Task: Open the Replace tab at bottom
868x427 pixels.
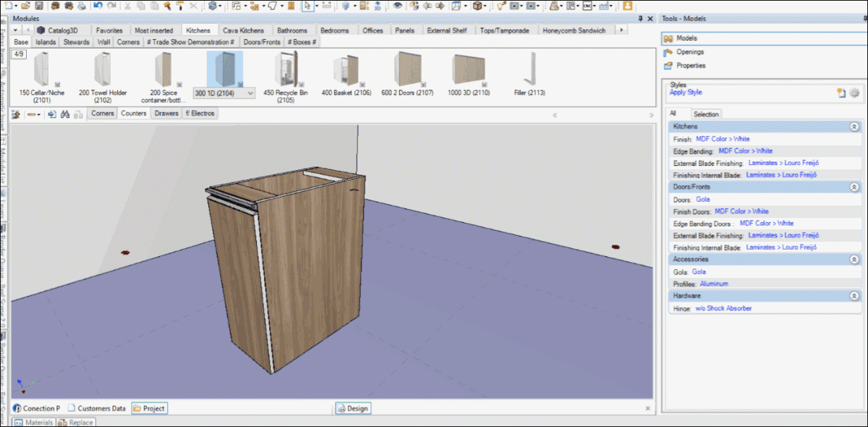Action: (76, 423)
